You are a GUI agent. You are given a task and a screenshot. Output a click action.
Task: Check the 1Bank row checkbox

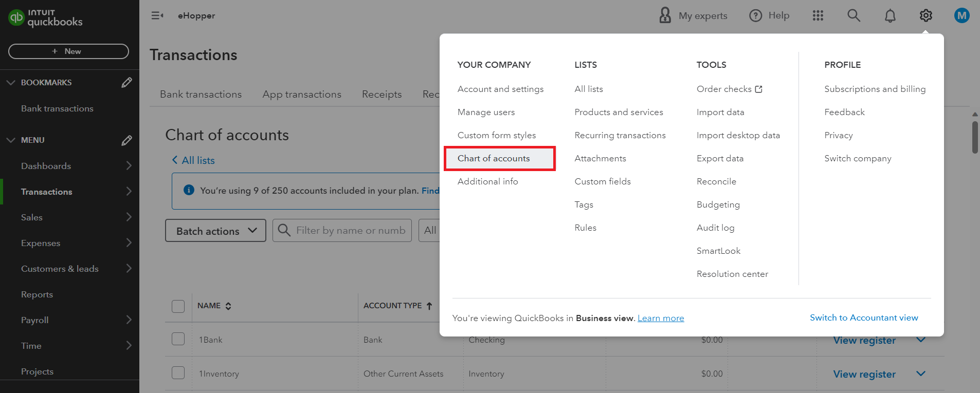(x=178, y=339)
